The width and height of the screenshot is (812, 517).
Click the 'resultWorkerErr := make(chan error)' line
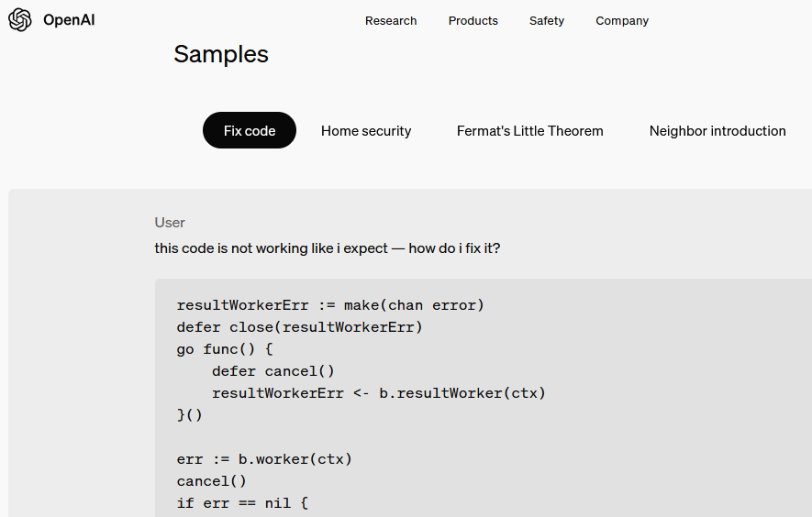coord(330,305)
